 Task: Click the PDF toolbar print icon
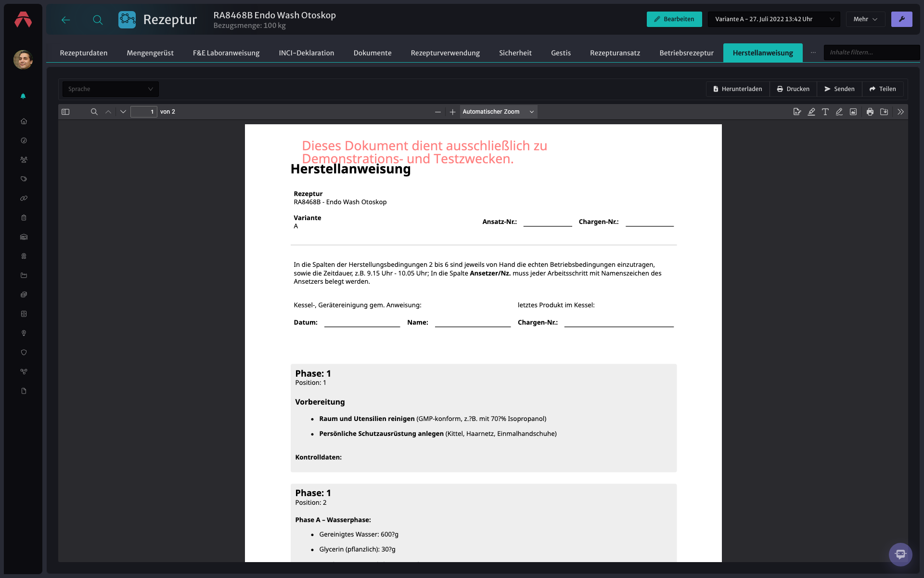click(x=870, y=112)
